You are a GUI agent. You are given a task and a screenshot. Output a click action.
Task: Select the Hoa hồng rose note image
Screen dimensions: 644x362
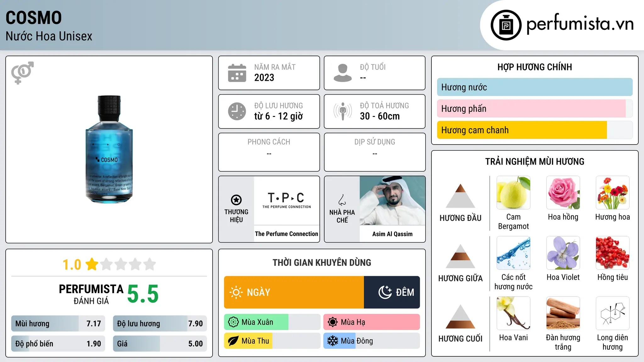point(563,193)
